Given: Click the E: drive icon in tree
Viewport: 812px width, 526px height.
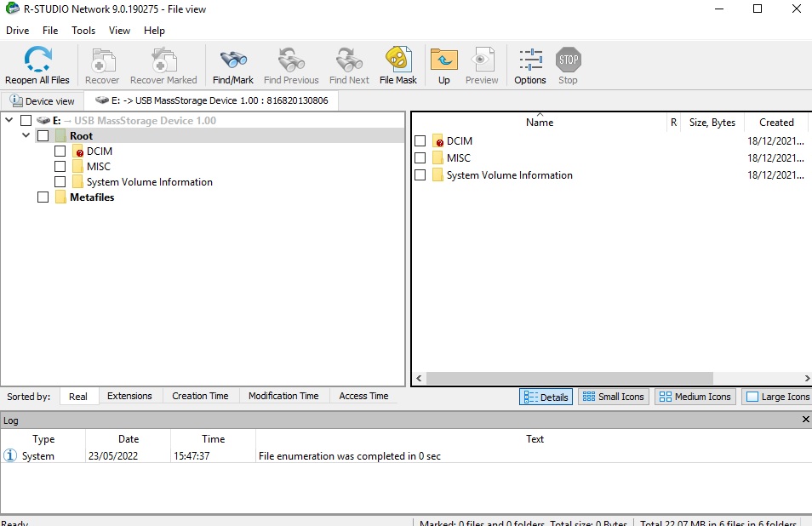Looking at the screenshot, I should click(x=43, y=121).
